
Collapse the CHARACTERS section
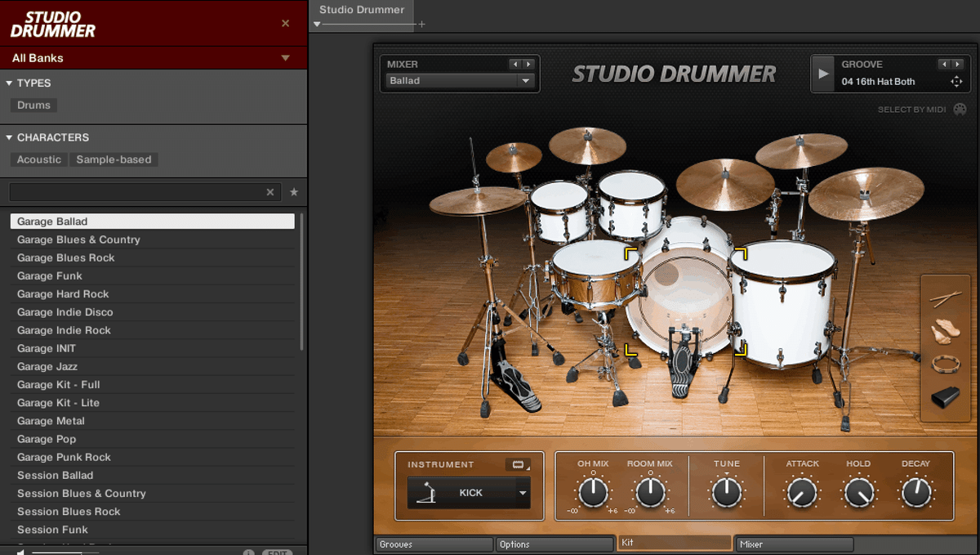9,138
